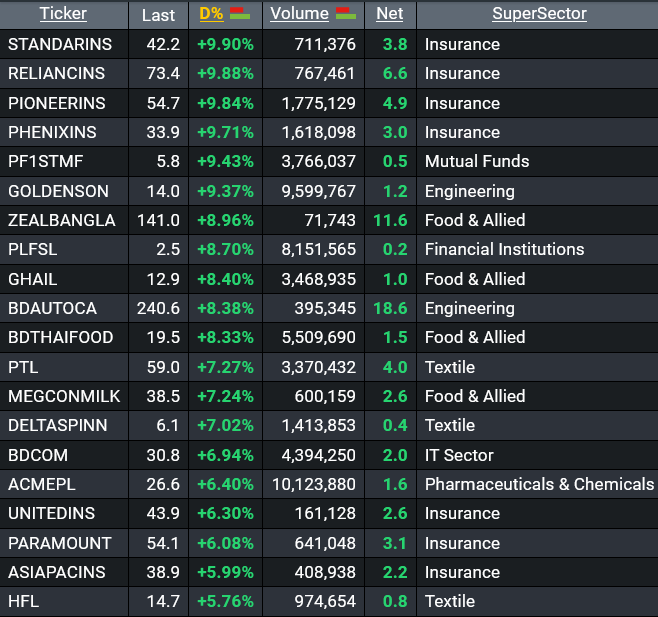658x617 pixels.
Task: Sort by the Net column header
Action: coord(389,13)
